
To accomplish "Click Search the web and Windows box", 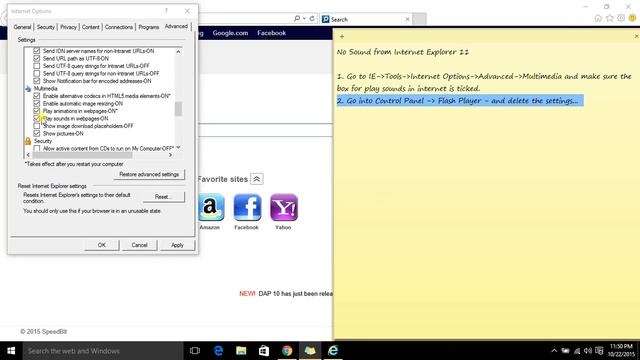I will [103, 351].
